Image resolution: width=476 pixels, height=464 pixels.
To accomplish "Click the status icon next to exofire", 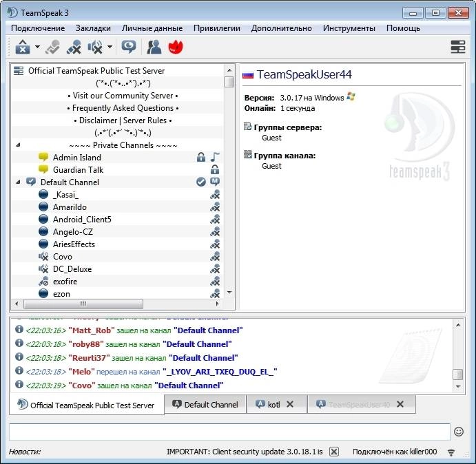I will point(43,282).
